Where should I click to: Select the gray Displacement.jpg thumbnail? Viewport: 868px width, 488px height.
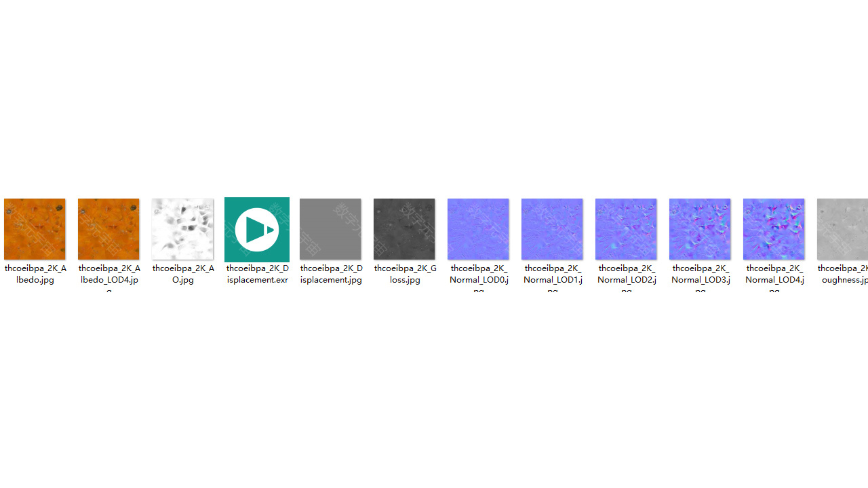tap(330, 229)
